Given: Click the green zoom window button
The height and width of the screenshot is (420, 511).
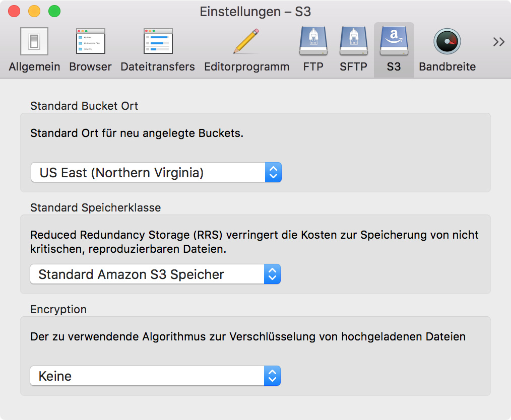Looking at the screenshot, I should 54,11.
